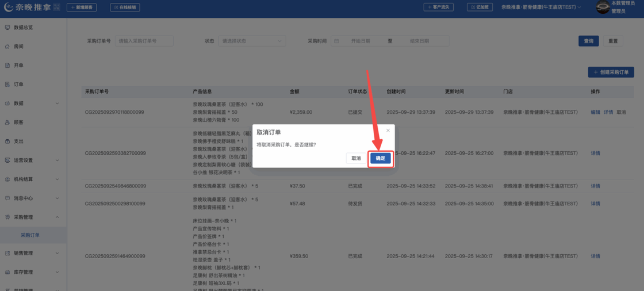
Task: Click the 客户流失 top bar button
Action: (x=439, y=7)
